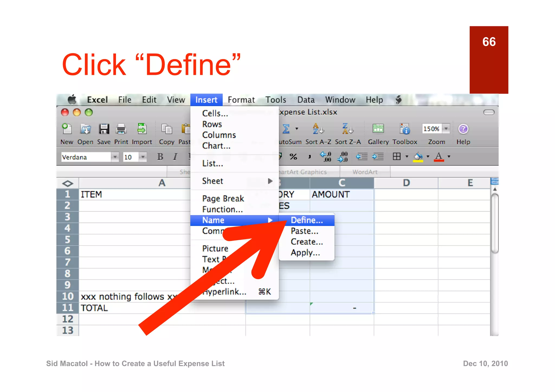Viewport: 555px width, 392px height.
Task: Click the Import icon
Action: 142,129
